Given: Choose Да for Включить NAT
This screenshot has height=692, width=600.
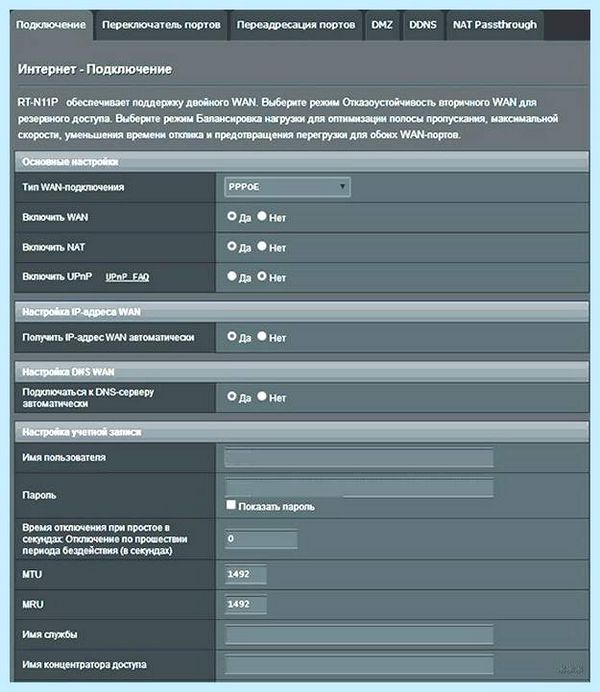Looking at the screenshot, I should 232,246.
